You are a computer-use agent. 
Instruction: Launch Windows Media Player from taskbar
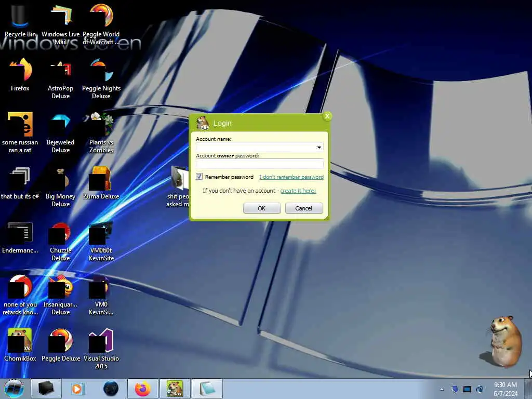point(77,389)
